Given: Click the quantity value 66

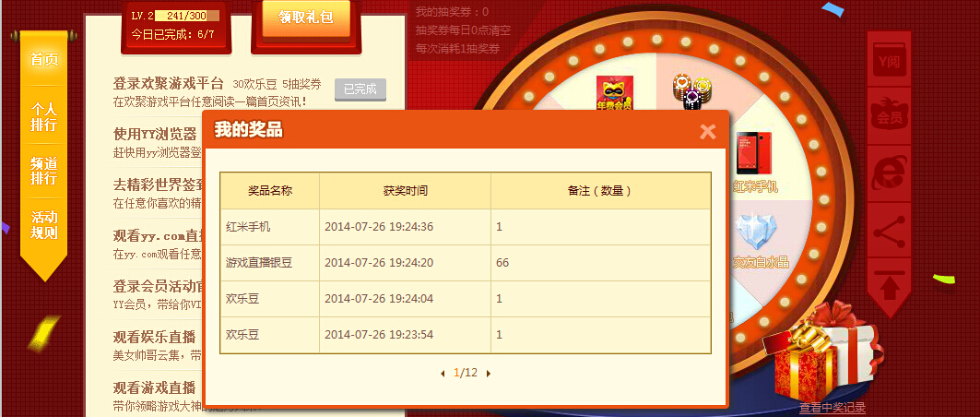Looking at the screenshot, I should 502,263.
